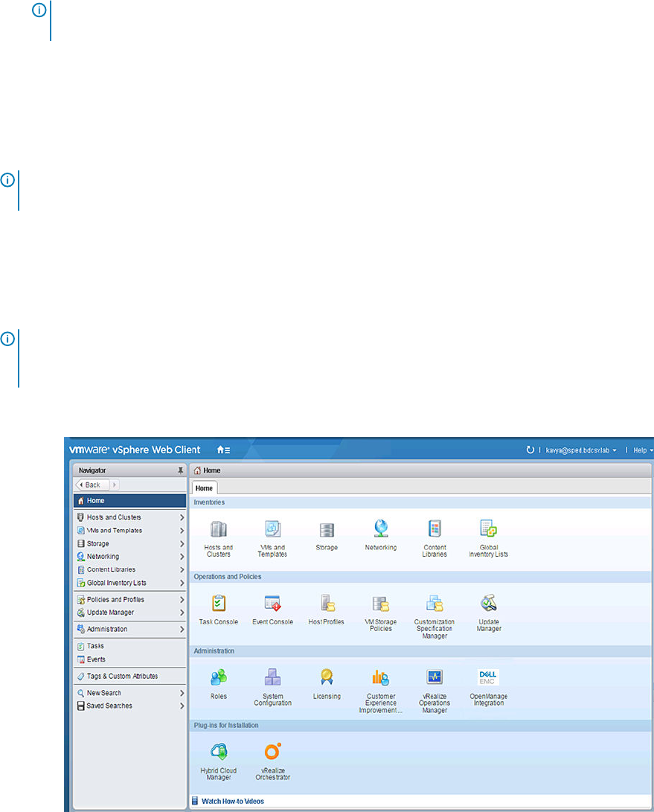
Task: Open the Dell EMC OpenManage Integration icon
Action: [x=488, y=677]
